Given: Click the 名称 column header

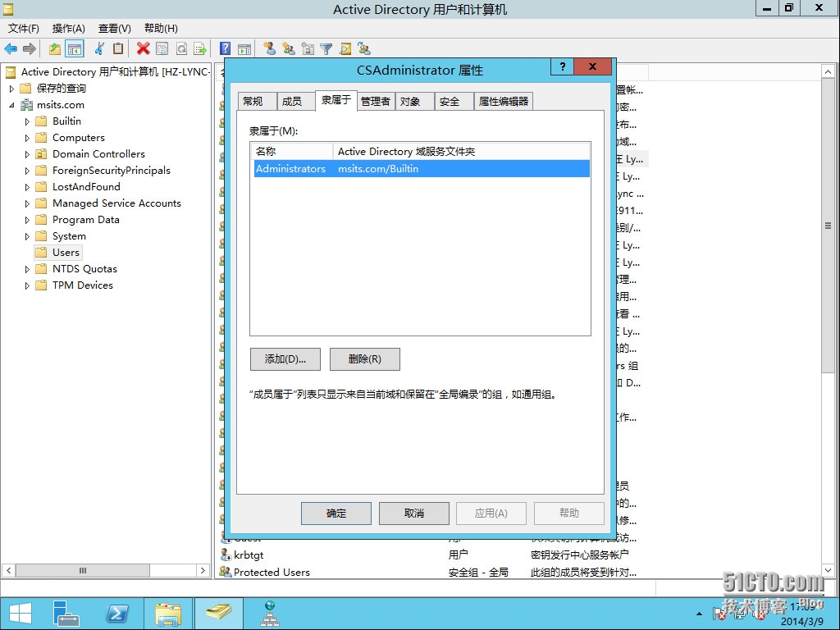Looking at the screenshot, I should (x=291, y=152).
